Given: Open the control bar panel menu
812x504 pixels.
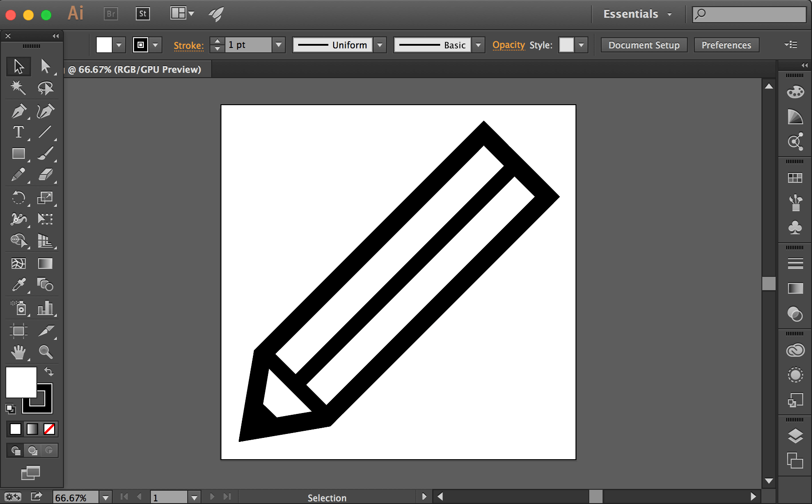Looking at the screenshot, I should [791, 45].
